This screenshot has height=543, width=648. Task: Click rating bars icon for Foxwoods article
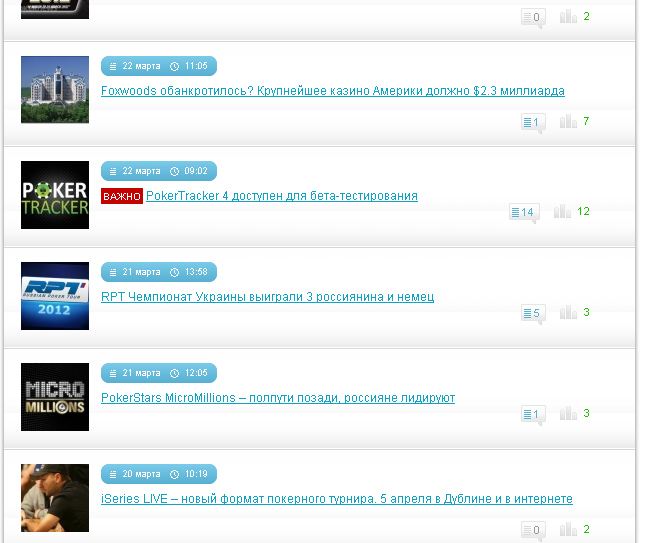point(568,121)
